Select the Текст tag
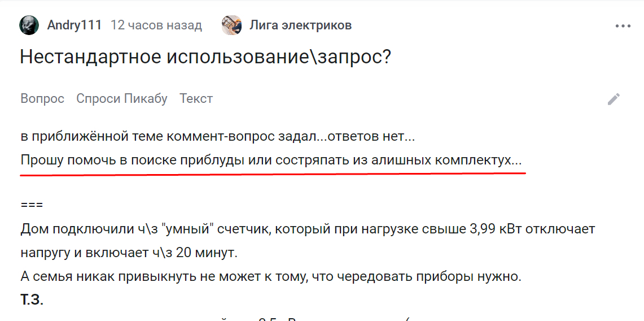 (196, 98)
